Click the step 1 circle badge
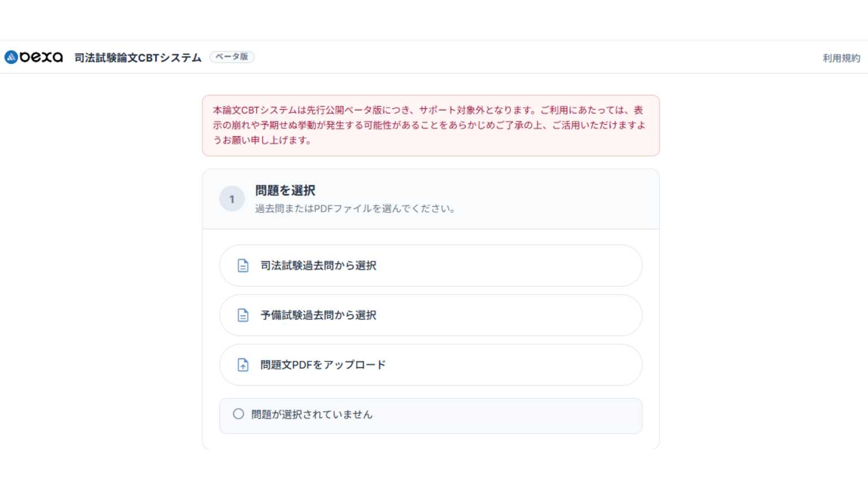Screen dimensions: 868x488 [x=232, y=198]
